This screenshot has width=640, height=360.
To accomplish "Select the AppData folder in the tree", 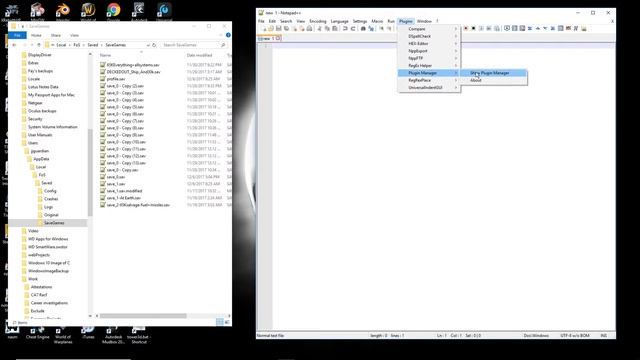I will tap(41, 159).
